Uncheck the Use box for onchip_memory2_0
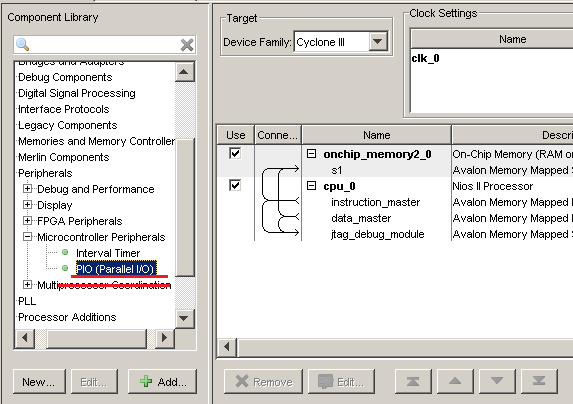The height and width of the screenshot is (404, 573). 235,153
